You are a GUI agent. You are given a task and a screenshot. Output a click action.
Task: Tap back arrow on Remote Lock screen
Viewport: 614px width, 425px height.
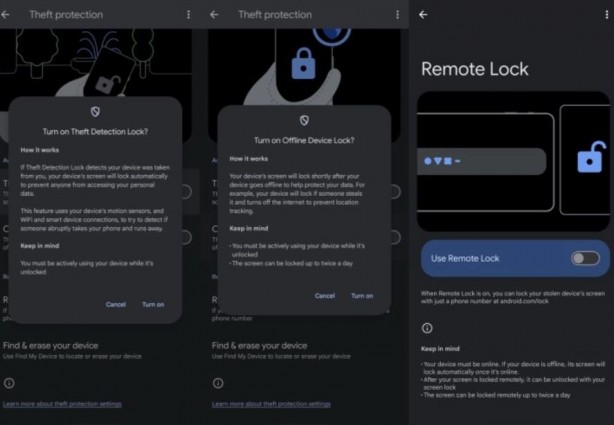[x=423, y=15]
